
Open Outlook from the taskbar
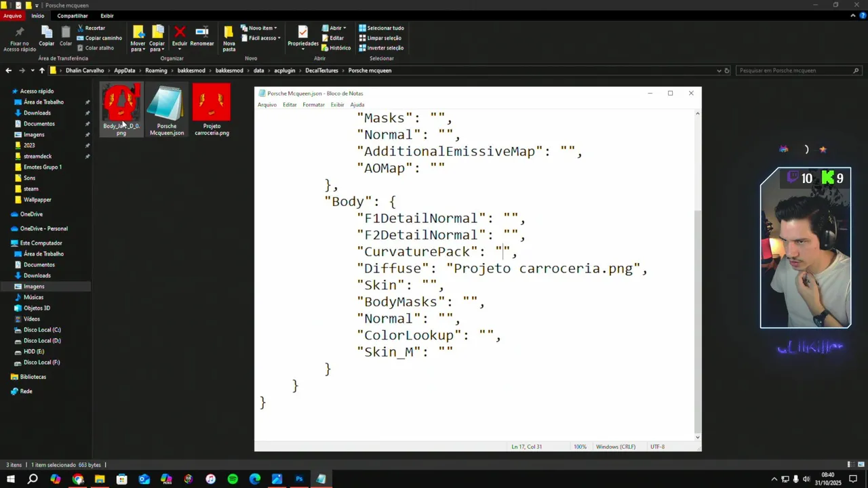click(144, 479)
